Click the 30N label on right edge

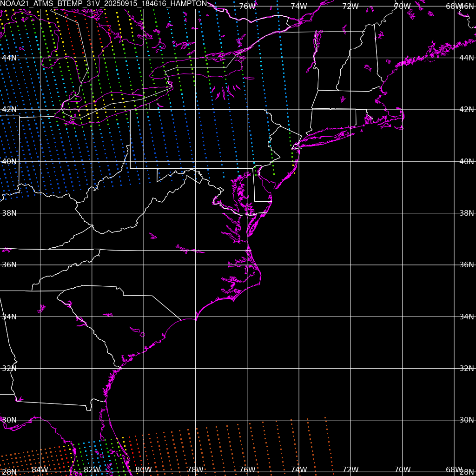[x=467, y=420]
